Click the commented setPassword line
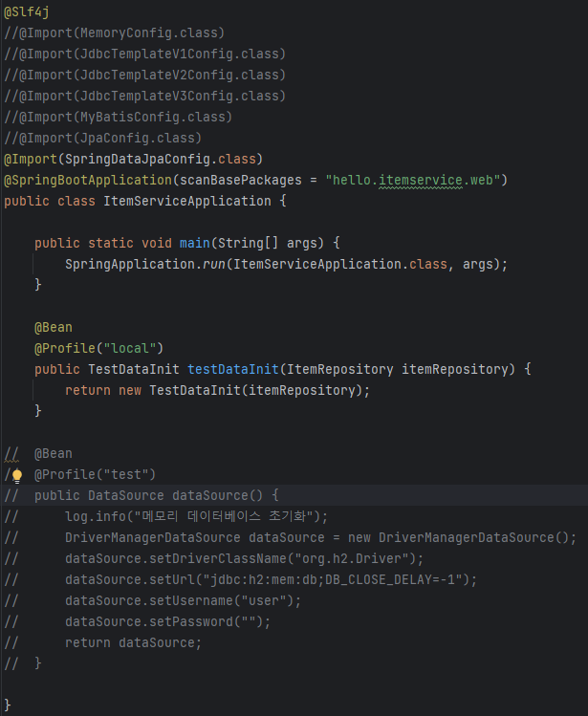The height and width of the screenshot is (716, 588). tap(167, 621)
